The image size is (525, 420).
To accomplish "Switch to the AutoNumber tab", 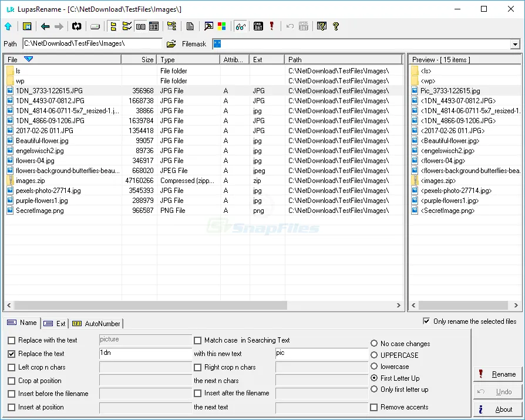I will (x=96, y=323).
